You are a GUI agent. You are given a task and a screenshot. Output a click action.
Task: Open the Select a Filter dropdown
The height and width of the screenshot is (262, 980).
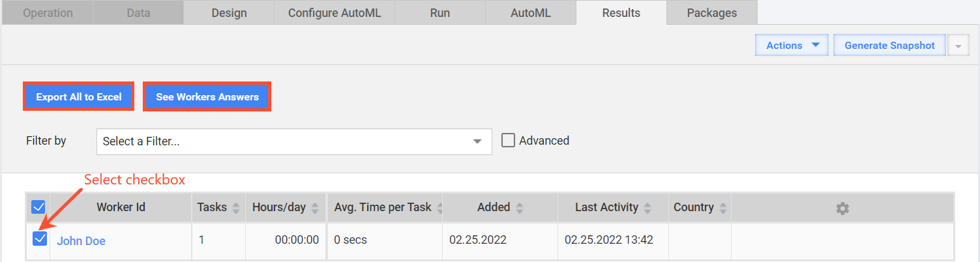(294, 141)
